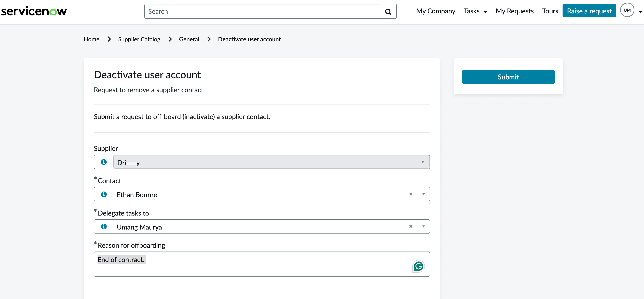Viewport: 644px width, 299px height.
Task: Click the Reason for offboarding text area
Action: coord(262,264)
